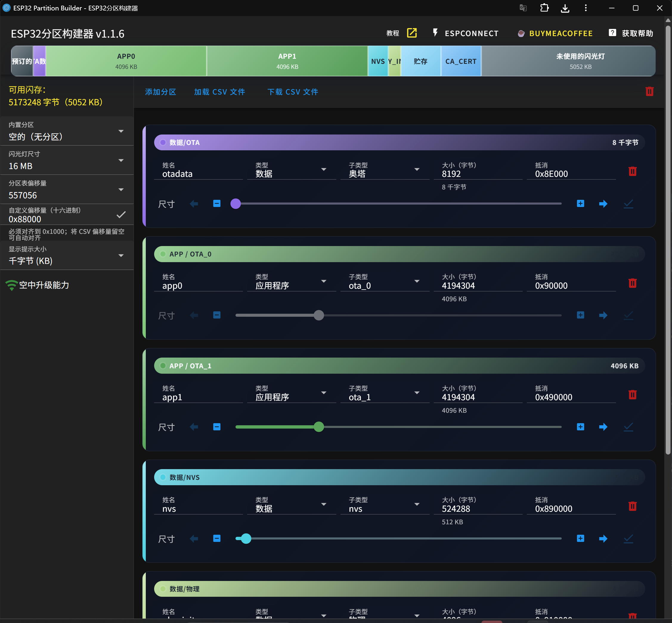Decrease nvs size with minus icon
This screenshot has height=623, width=672.
[x=217, y=538]
